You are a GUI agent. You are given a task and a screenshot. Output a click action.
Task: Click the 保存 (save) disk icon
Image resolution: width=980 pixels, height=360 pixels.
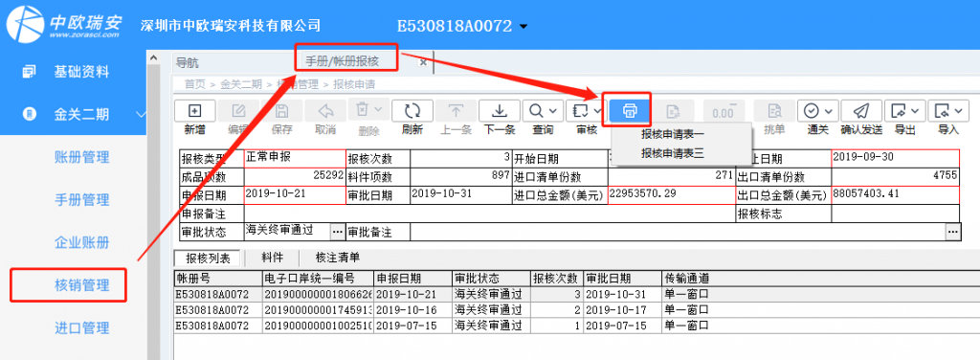(x=282, y=111)
